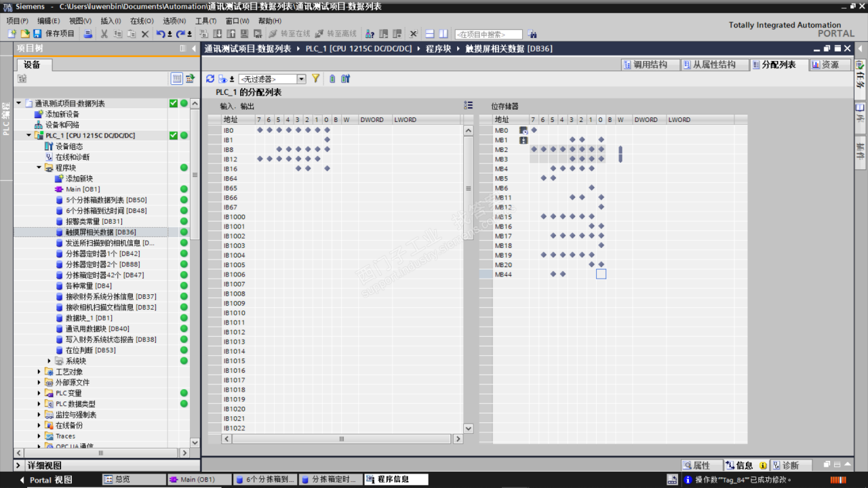The height and width of the screenshot is (488, 868).
Task: Click the refresh icon in assignment list toolbar
Action: 210,79
